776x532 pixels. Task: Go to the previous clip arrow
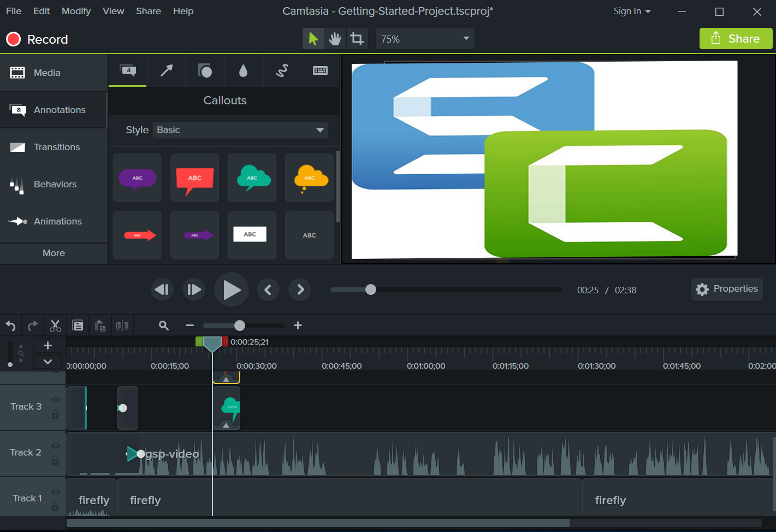pos(268,289)
